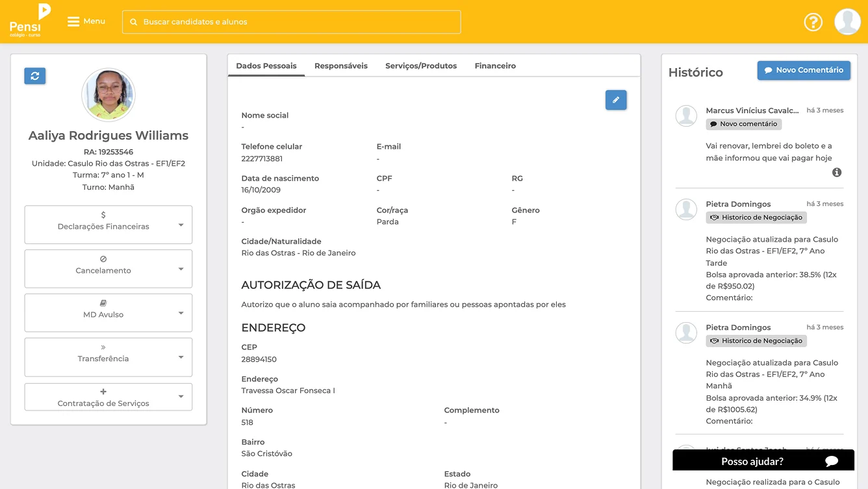Open the Posso ajudar? chat widget
The image size is (868, 489).
point(763,461)
